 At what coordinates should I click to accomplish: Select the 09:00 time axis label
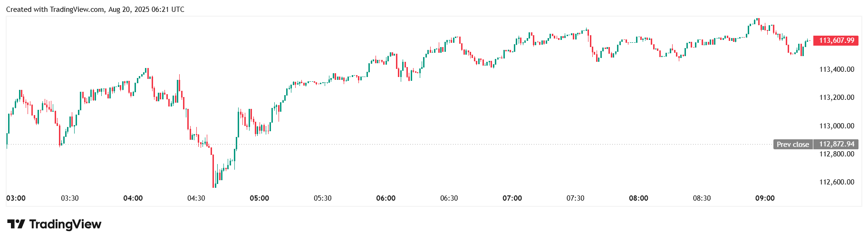(765, 198)
